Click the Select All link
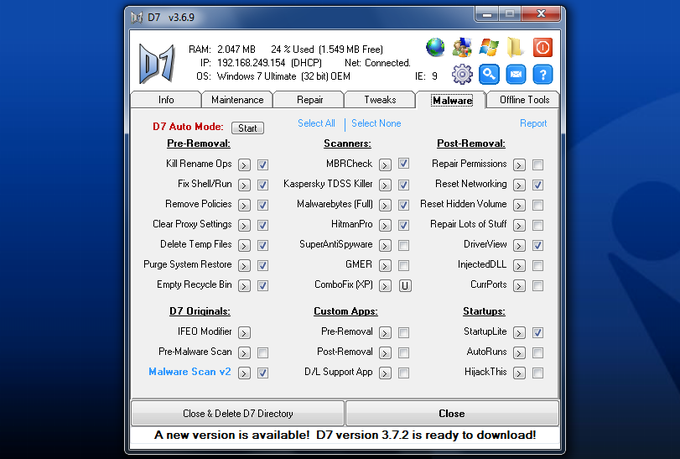The image size is (680, 459). 316,124
